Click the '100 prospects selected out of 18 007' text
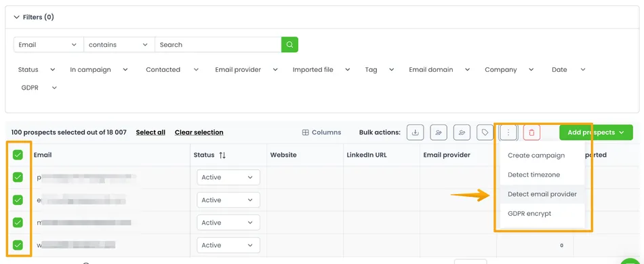 [x=69, y=132]
